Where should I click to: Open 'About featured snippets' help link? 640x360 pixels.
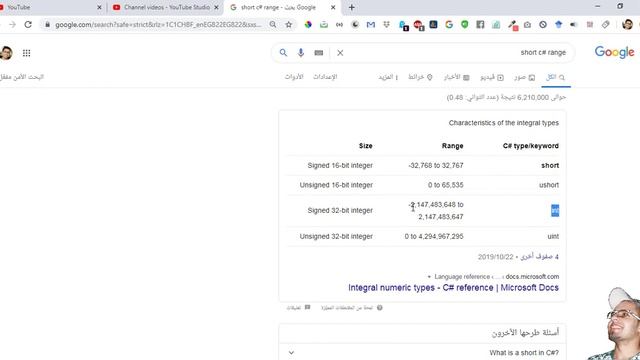(351, 308)
